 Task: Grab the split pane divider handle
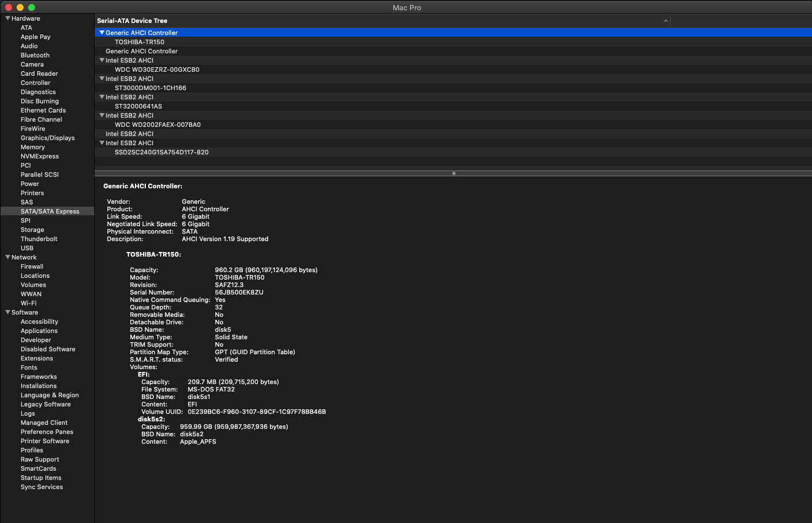point(454,173)
